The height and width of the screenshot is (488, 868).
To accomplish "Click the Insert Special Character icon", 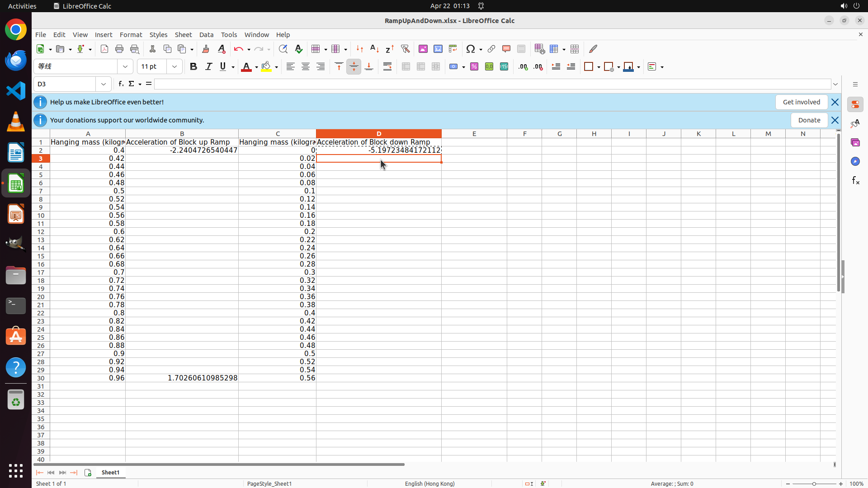I will coord(471,49).
